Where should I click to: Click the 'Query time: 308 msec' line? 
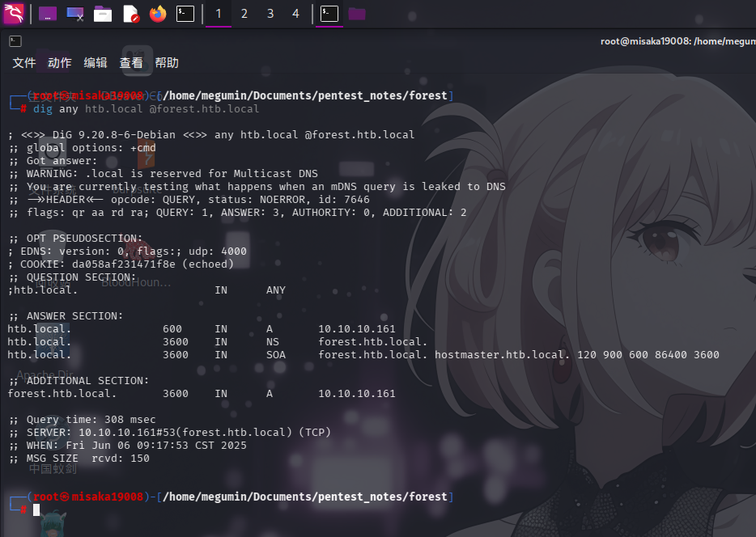pyautogui.click(x=82, y=420)
